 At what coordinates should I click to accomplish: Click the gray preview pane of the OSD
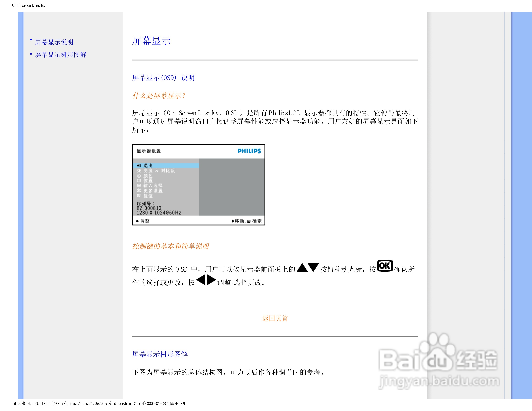[231, 187]
